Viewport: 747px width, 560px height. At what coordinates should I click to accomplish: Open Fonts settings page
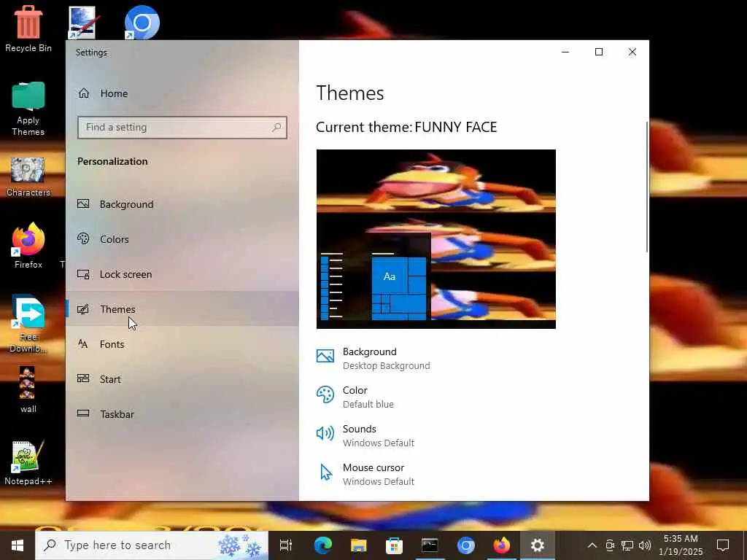point(182,344)
